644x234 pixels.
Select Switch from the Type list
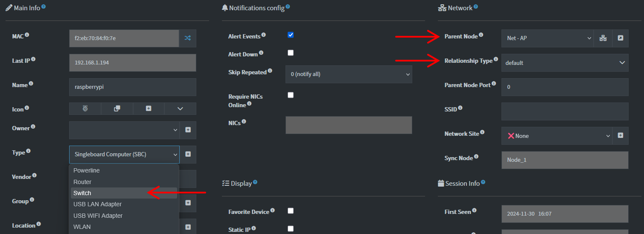pos(124,193)
